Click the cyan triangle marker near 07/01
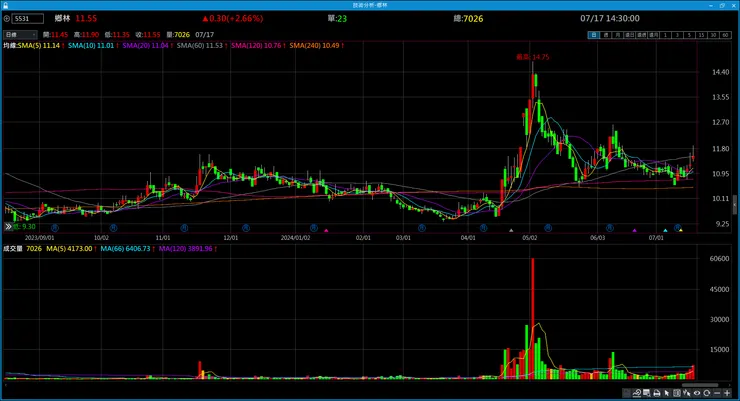 (665, 230)
